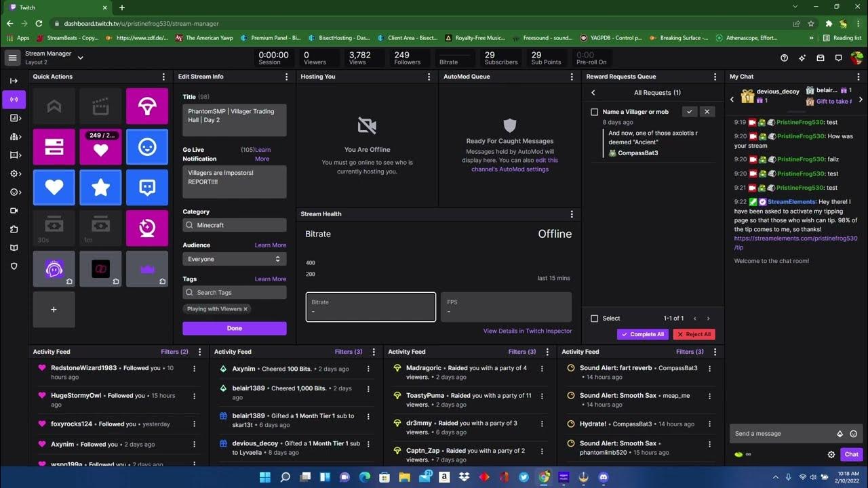The image size is (868, 488).
Task: Click the Start Rerun webcam quick action
Action: 147,228
